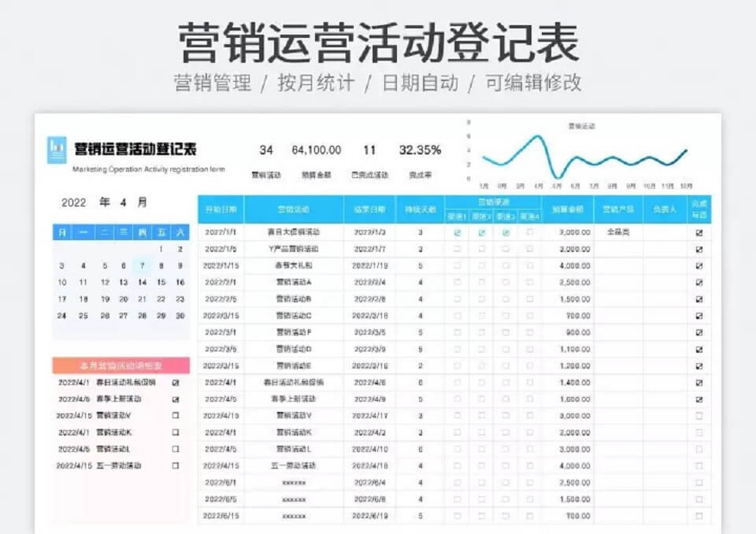
Task: Select the budget cell 1,200.00
Action: point(568,365)
